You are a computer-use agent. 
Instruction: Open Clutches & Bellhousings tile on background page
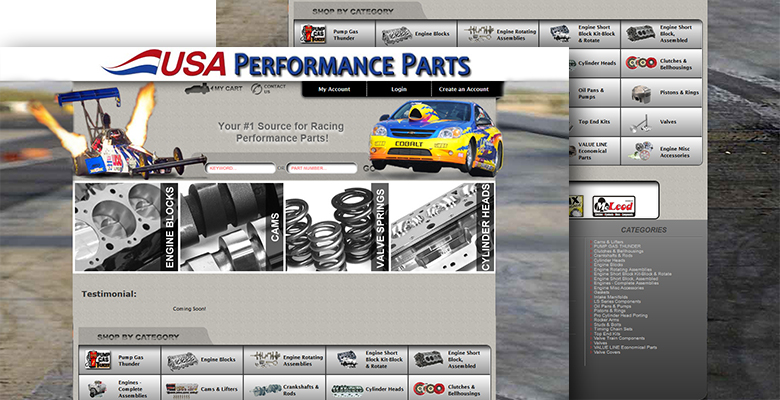pyautogui.click(x=662, y=63)
